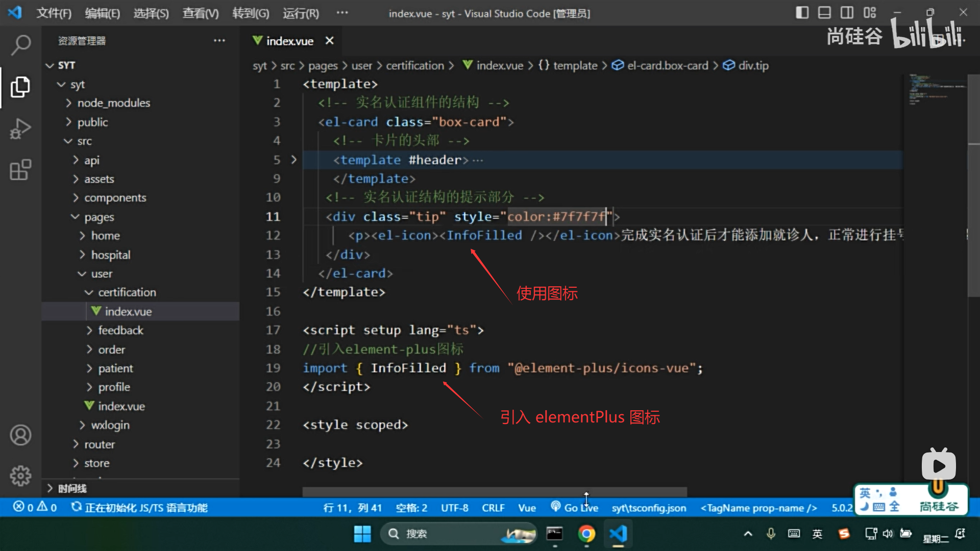Open the Run and Debug view
The width and height of the screenshot is (980, 551).
click(20, 129)
